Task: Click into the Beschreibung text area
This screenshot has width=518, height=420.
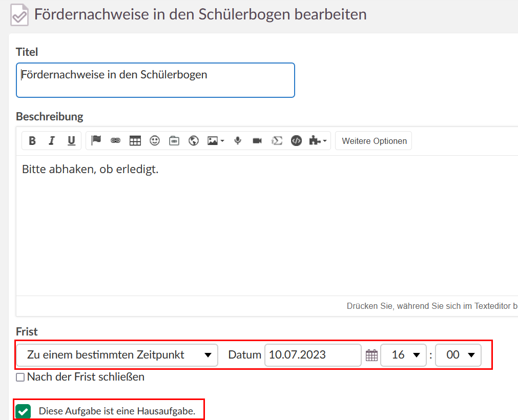Action: tap(267, 226)
